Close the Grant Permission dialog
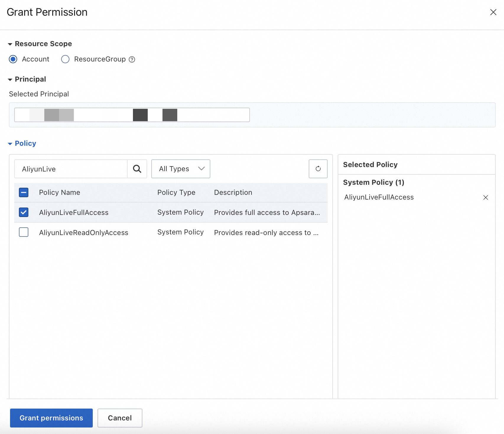Screen dimensions: 504x434 [x=493, y=12]
